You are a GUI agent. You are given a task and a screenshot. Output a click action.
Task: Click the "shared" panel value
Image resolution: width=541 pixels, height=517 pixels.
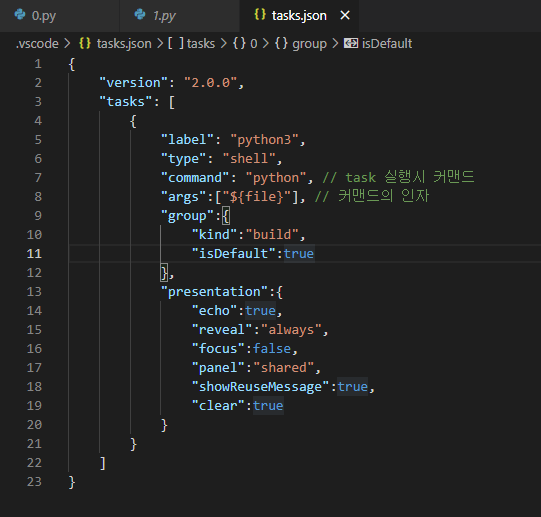click(284, 368)
